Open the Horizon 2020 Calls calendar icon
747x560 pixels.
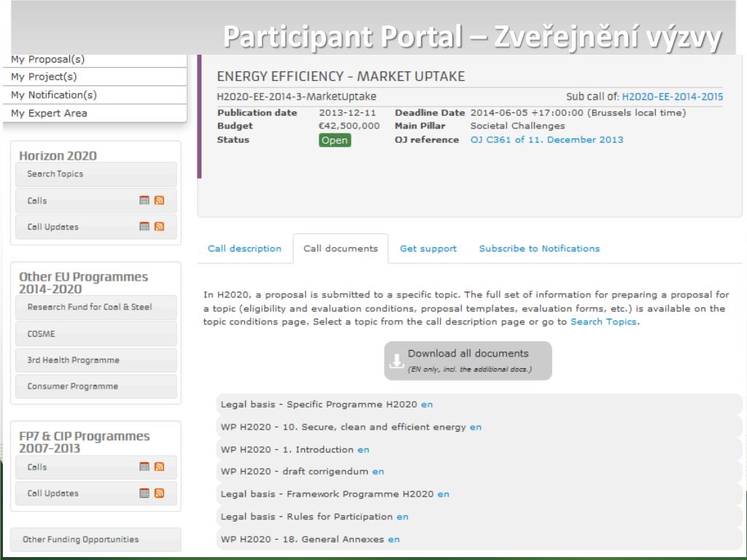pos(144,200)
